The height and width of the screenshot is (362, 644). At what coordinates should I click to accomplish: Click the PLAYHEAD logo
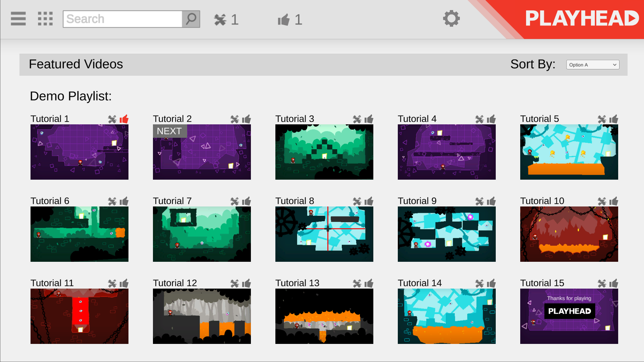pos(583,18)
